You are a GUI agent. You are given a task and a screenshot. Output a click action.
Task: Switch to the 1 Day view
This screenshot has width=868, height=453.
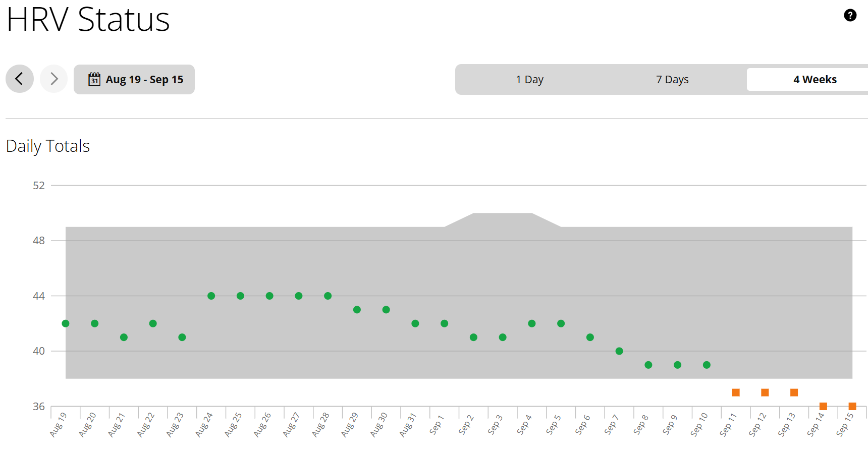(529, 79)
